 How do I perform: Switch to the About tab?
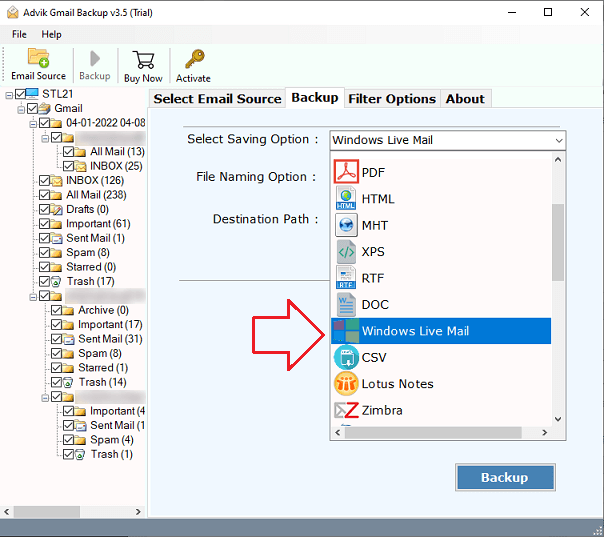pyautogui.click(x=465, y=99)
